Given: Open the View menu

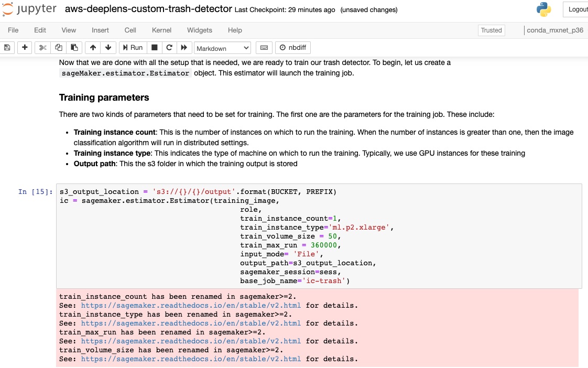Looking at the screenshot, I should (x=69, y=30).
